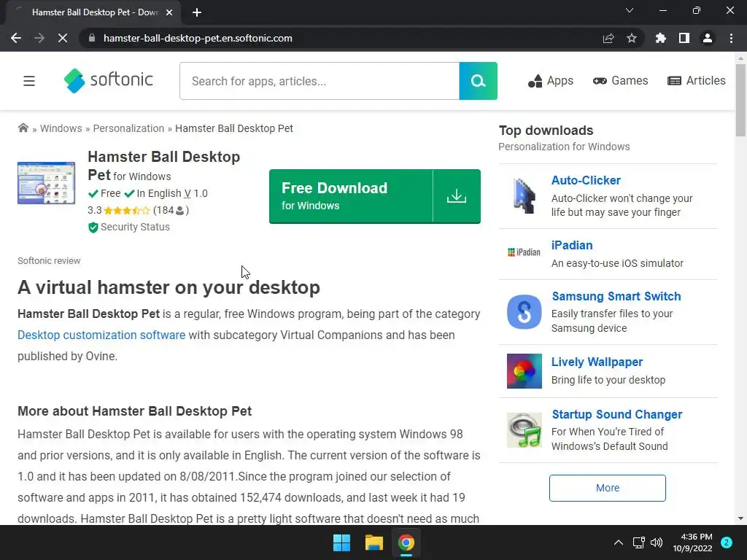Click the star rating for the app

pos(127,210)
